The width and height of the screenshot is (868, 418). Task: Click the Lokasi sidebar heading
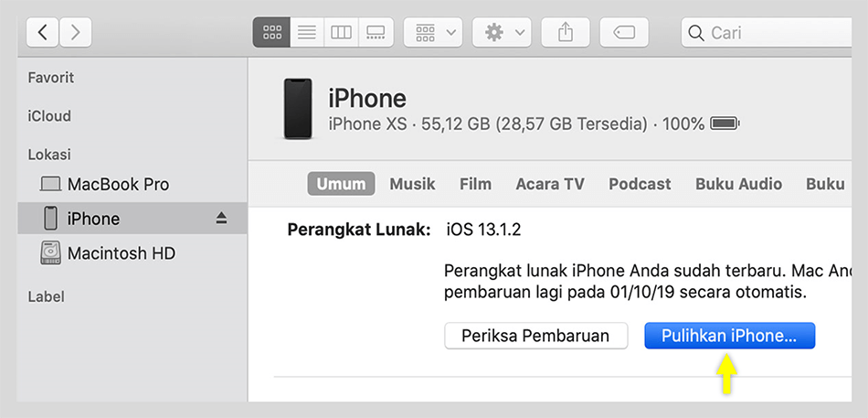(49, 155)
